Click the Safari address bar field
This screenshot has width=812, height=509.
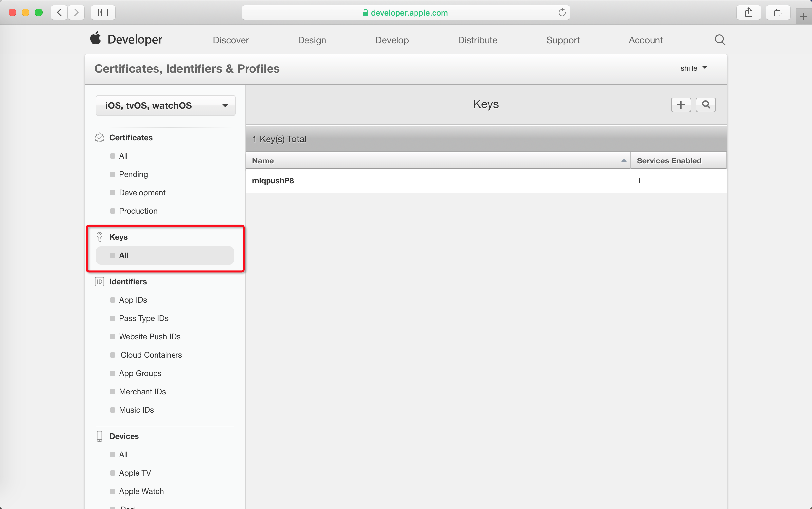click(x=405, y=13)
